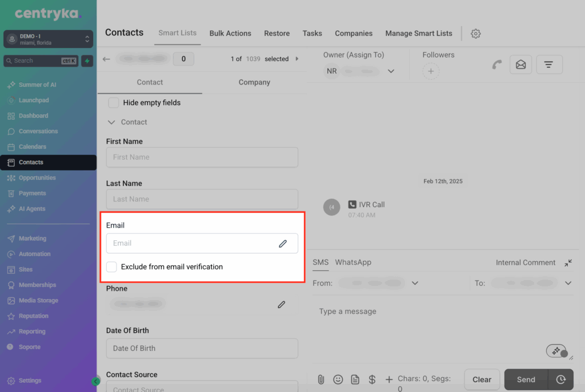Collapse the Contact section chevron
Screen dimensions: 585x392
[x=112, y=122]
